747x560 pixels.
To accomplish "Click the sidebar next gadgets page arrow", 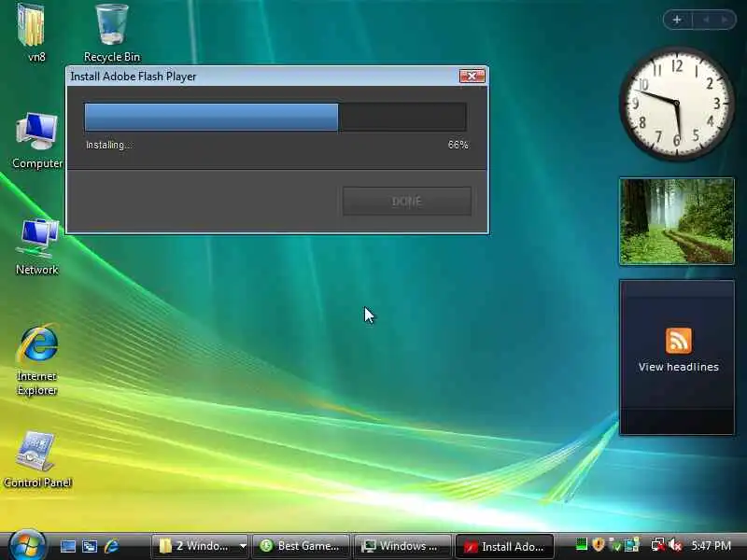I will point(725,20).
